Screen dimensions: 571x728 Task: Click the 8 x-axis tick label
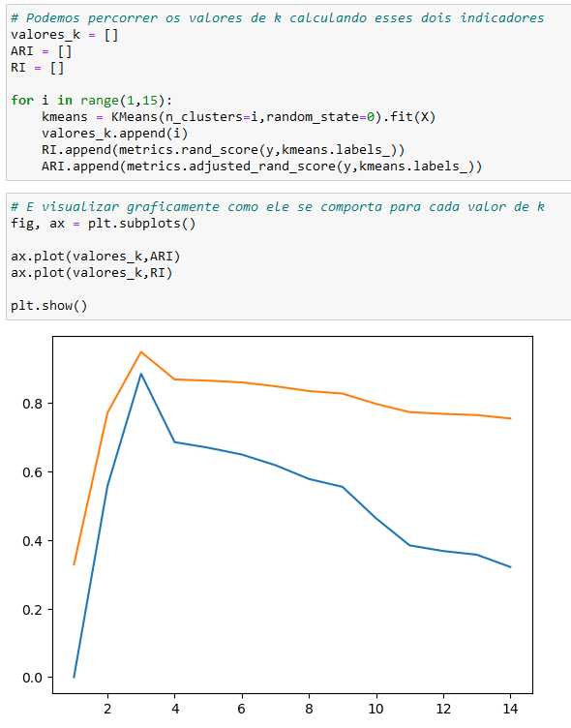tap(309, 709)
